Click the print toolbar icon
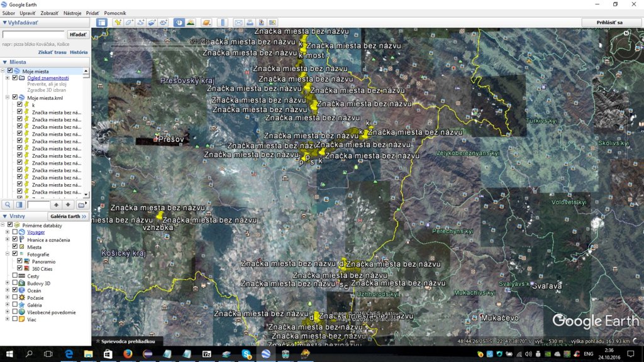This screenshot has height=362, width=644. coord(250,23)
